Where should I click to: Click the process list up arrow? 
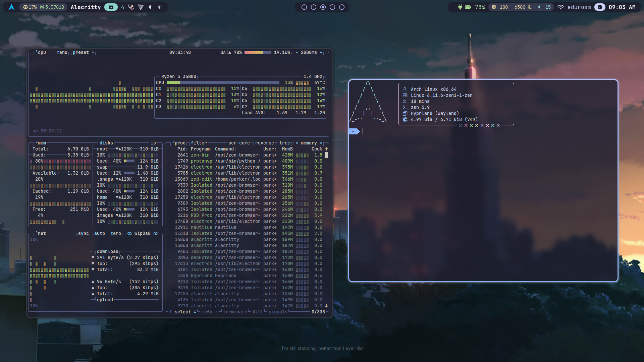point(326,149)
